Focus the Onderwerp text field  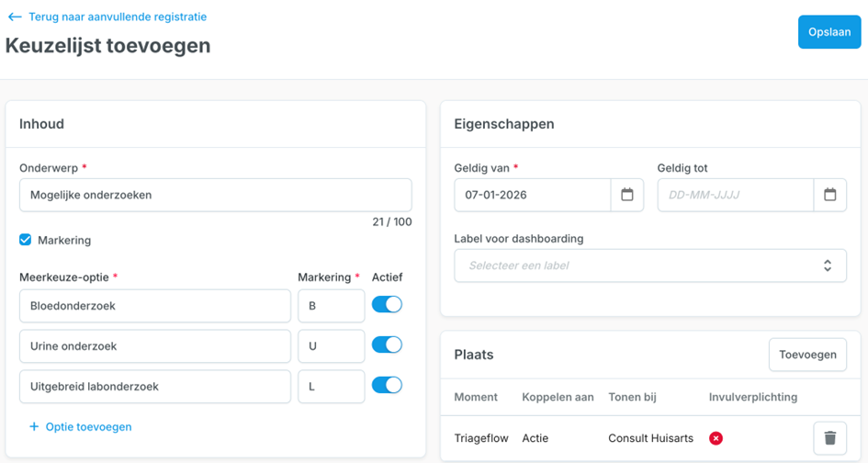(215, 195)
